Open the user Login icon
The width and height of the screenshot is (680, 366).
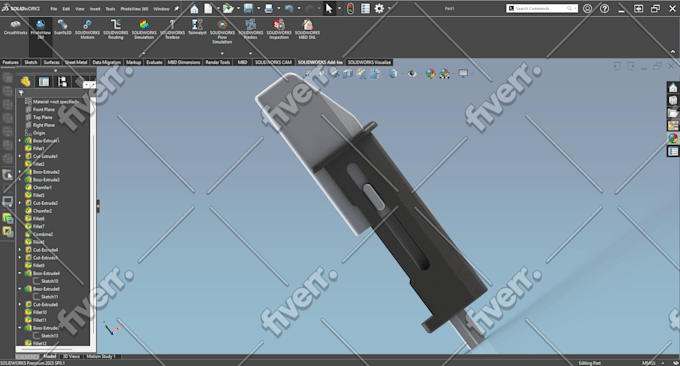pyautogui.click(x=588, y=9)
